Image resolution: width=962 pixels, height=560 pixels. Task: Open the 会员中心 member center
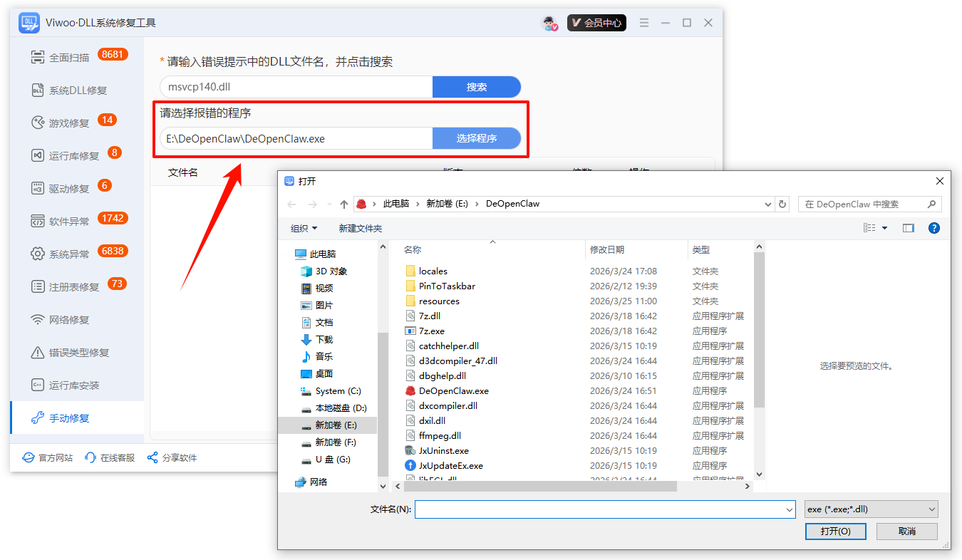pos(596,23)
